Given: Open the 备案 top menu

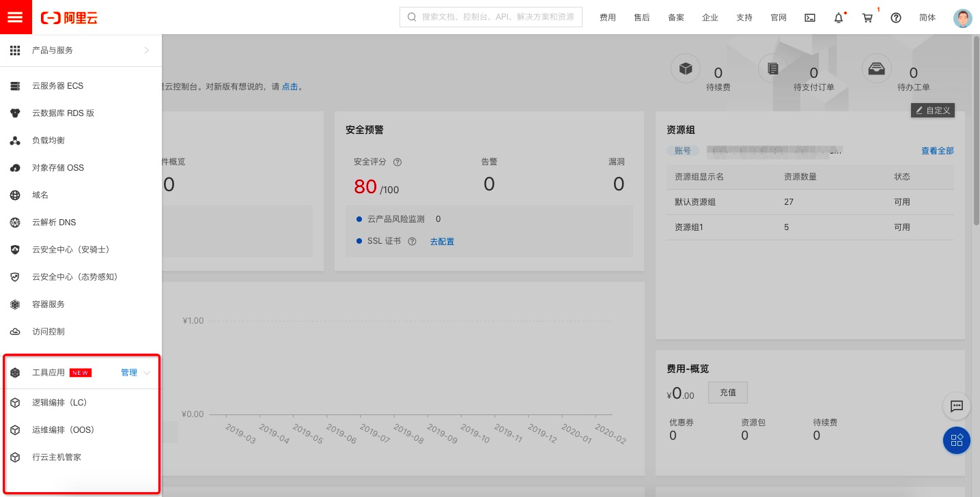Looking at the screenshot, I should 676,18.
